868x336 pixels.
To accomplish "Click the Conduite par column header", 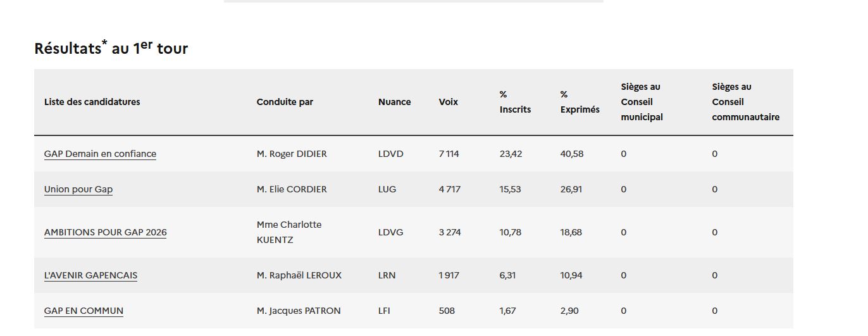I will click(285, 102).
